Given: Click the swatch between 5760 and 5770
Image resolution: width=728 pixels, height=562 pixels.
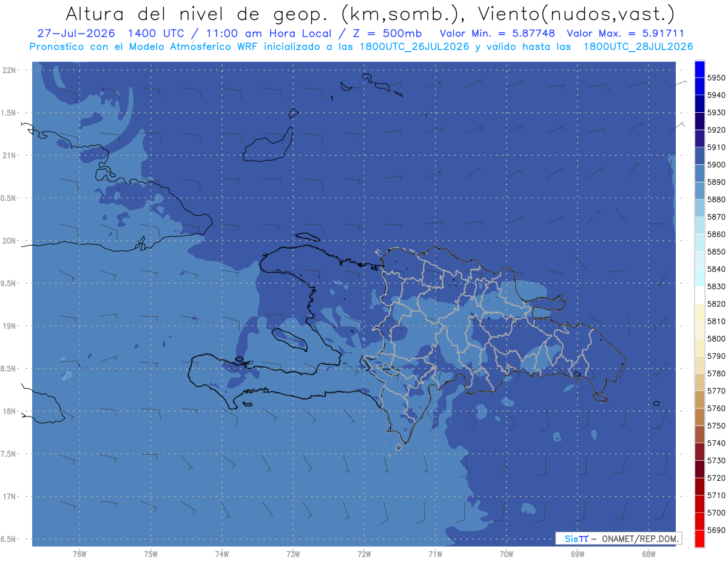Looking at the screenshot, I should click(x=699, y=400).
